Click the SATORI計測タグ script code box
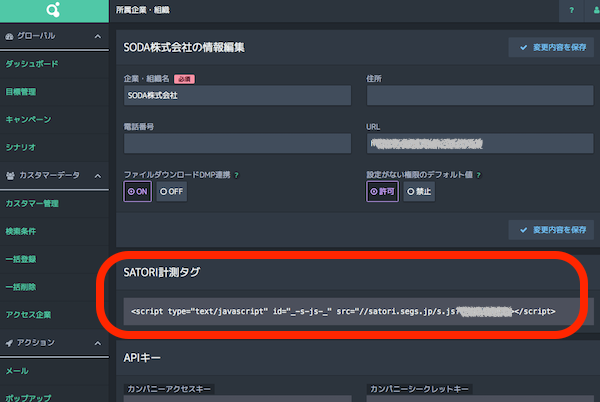 point(359,311)
